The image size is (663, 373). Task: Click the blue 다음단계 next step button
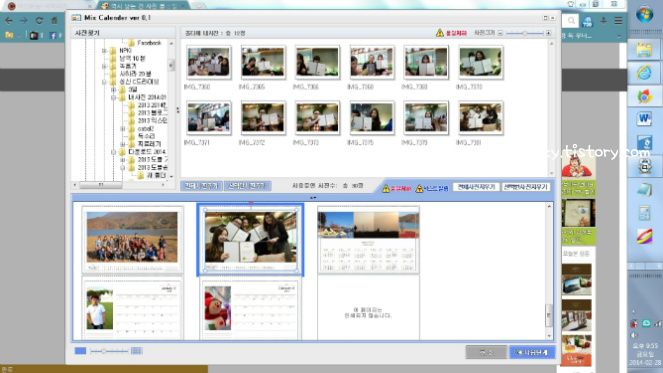coord(532,352)
